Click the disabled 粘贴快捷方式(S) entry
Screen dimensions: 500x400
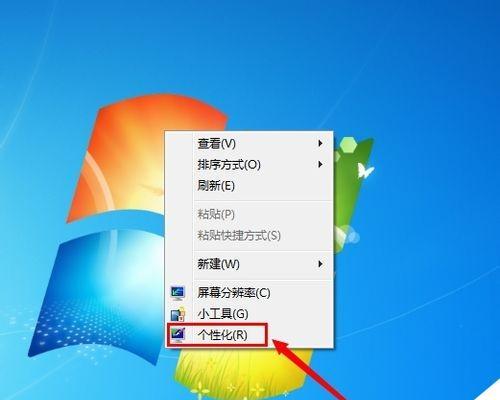(x=249, y=235)
